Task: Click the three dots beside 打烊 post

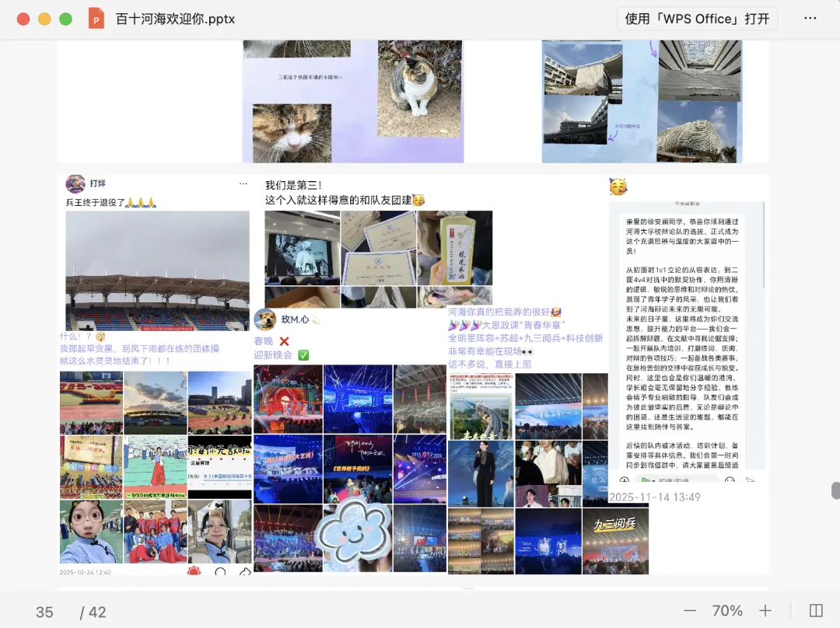Action: tap(243, 183)
